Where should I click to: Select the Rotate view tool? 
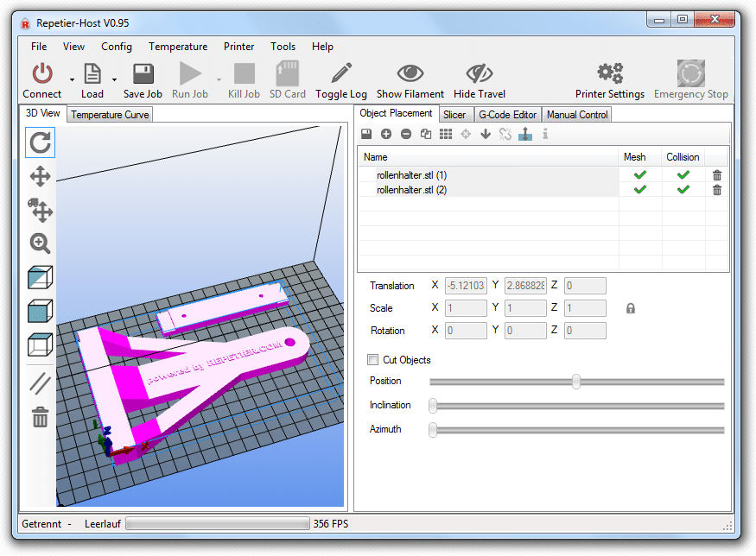click(x=40, y=142)
